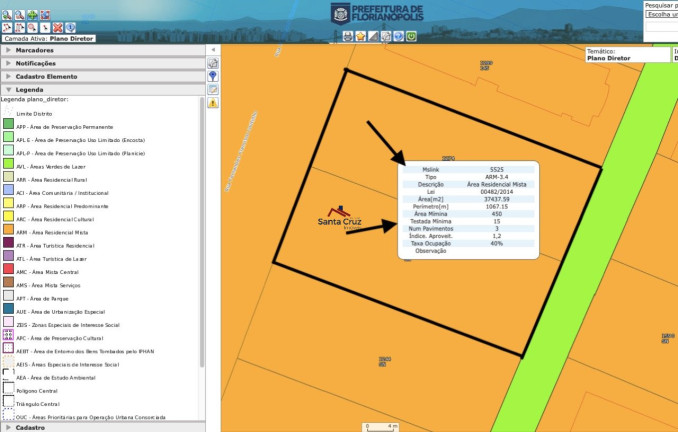Activate the green pan arrows tool
Image resolution: width=678 pixels, height=432 pixels.
[32, 15]
